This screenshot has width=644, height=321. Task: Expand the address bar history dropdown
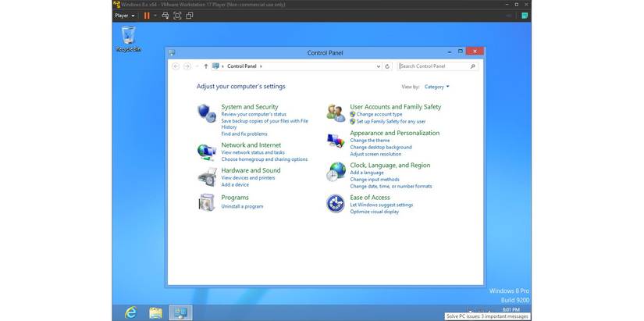coord(379,66)
